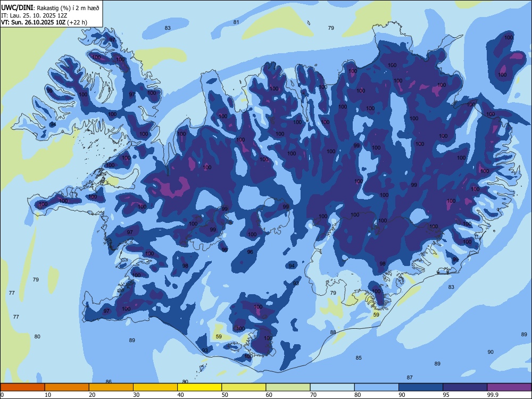Image resolution: width=532 pixels, height=399 pixels.
Task: Select the 'IT: Lau. 25. 10. 2025 12Z' line
Action: click(x=34, y=15)
